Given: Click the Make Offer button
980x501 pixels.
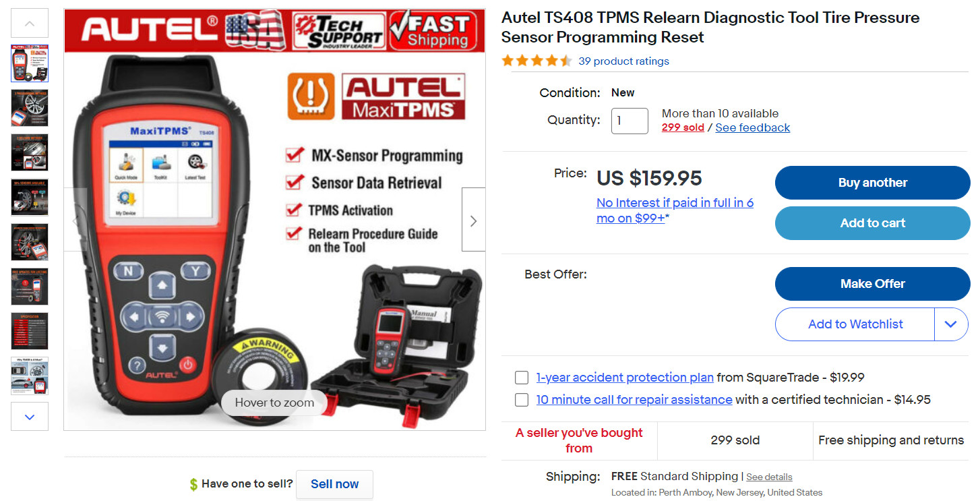Looking at the screenshot, I should pos(872,284).
